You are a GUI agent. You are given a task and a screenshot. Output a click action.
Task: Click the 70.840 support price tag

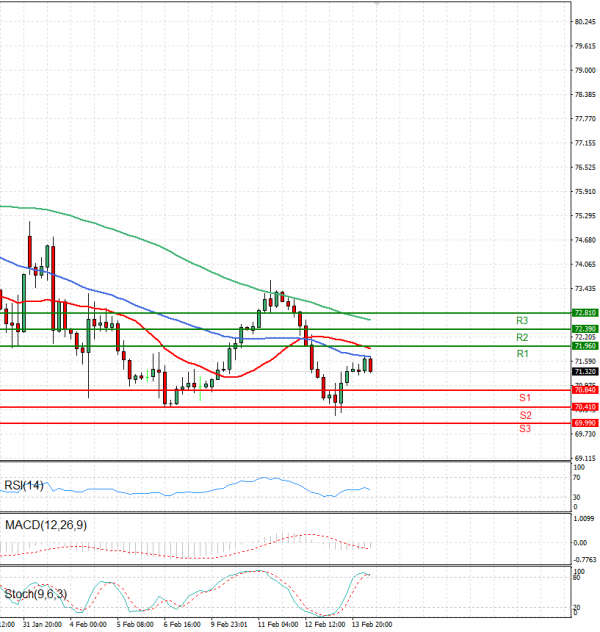(x=585, y=390)
